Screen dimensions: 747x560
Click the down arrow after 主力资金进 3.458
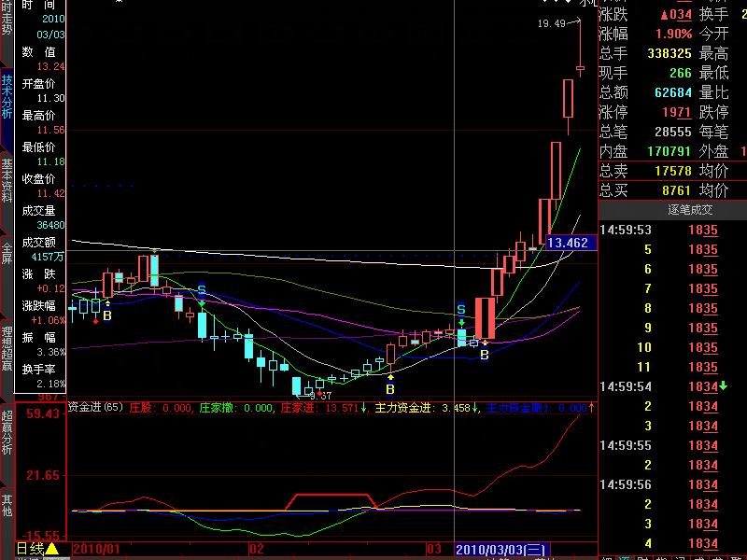tap(475, 408)
